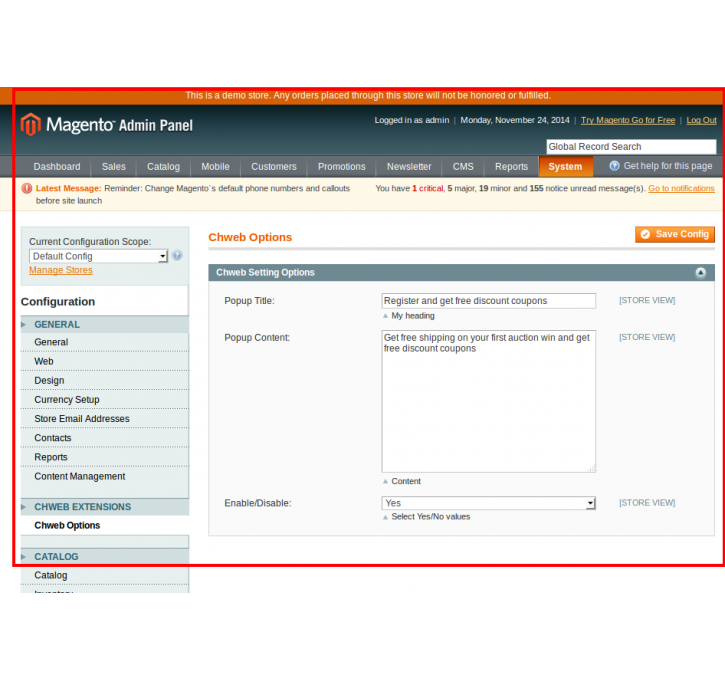Image resolution: width=725 pixels, height=680 pixels.
Task: Follow the Go to notifications link
Action: click(681, 188)
